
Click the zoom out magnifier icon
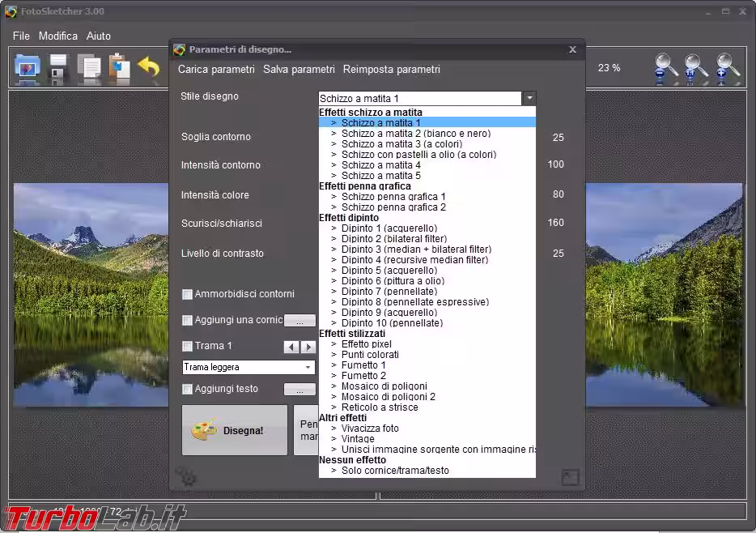tap(666, 69)
